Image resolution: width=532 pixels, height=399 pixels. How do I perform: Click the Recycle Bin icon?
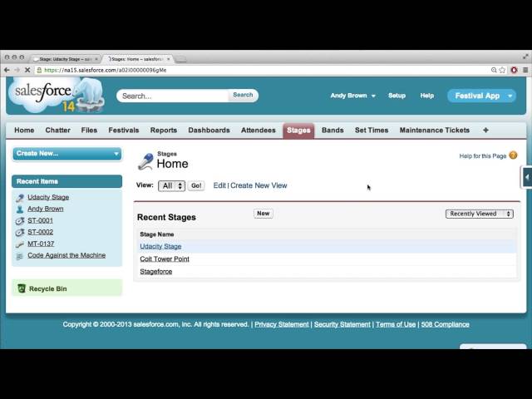(22, 288)
